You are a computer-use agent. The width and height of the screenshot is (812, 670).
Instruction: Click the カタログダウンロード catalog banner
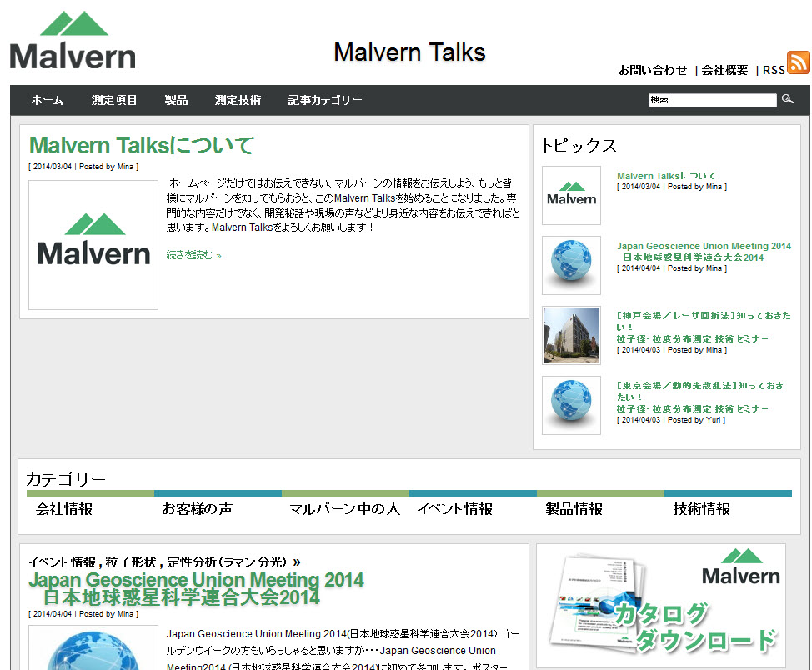click(x=661, y=606)
